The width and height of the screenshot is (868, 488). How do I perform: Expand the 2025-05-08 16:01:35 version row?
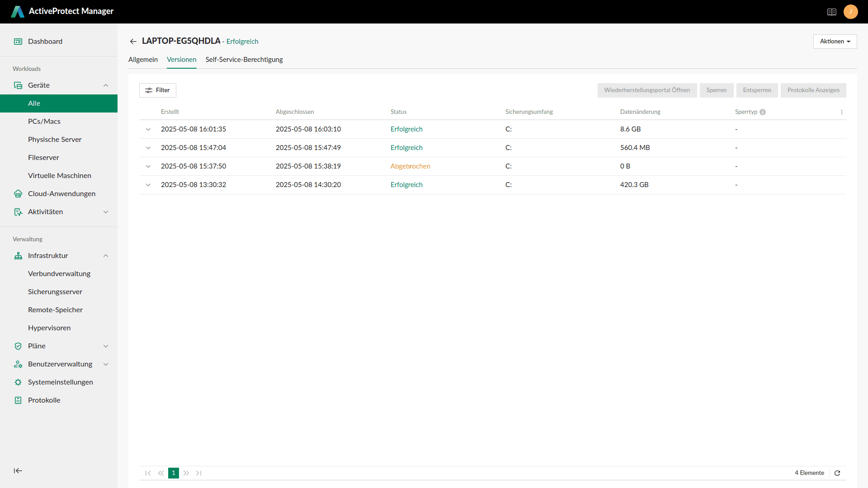148,129
